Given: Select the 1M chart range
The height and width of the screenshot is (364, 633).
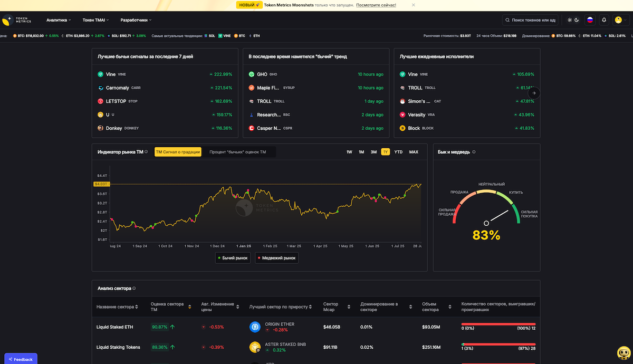Looking at the screenshot, I should [361, 152].
